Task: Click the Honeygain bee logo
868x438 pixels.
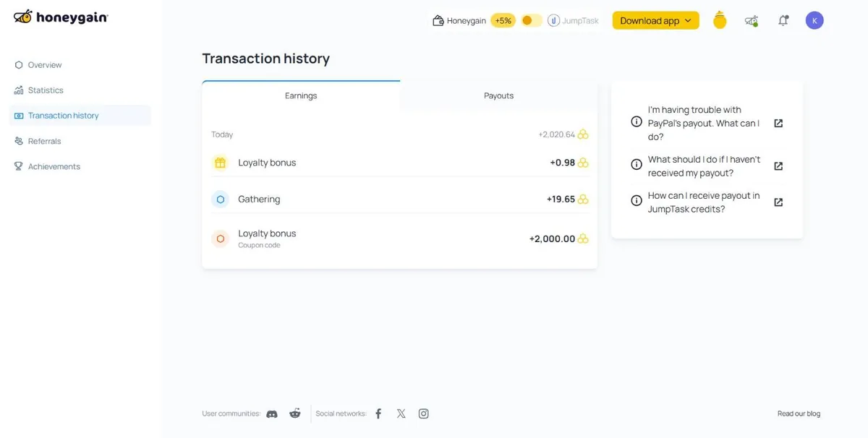Action: (61, 17)
